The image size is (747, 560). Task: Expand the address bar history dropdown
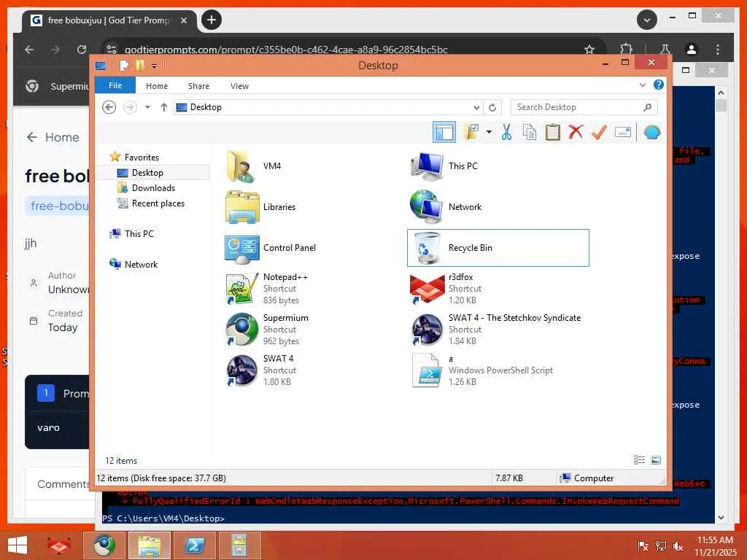click(x=476, y=107)
